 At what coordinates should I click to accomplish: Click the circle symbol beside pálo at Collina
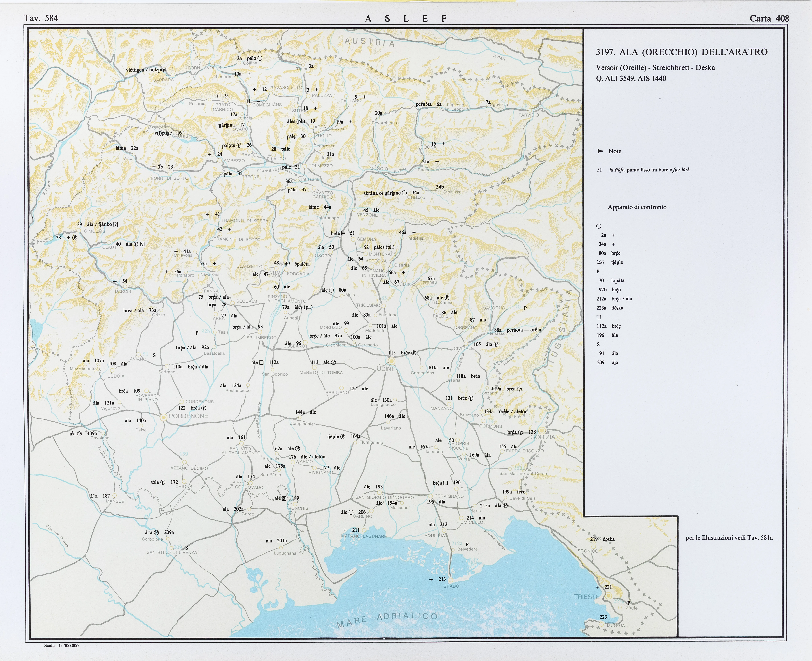pos(260,58)
